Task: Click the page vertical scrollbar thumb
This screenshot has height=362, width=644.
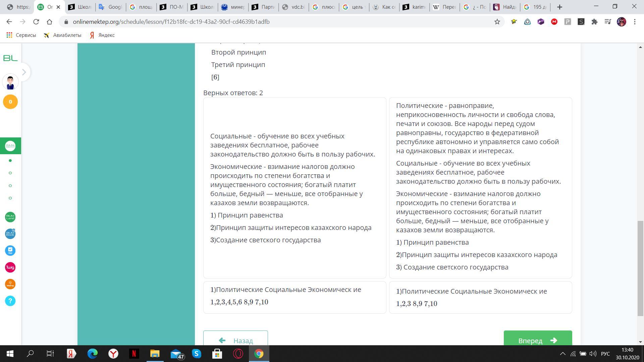Action: pyautogui.click(x=640, y=268)
